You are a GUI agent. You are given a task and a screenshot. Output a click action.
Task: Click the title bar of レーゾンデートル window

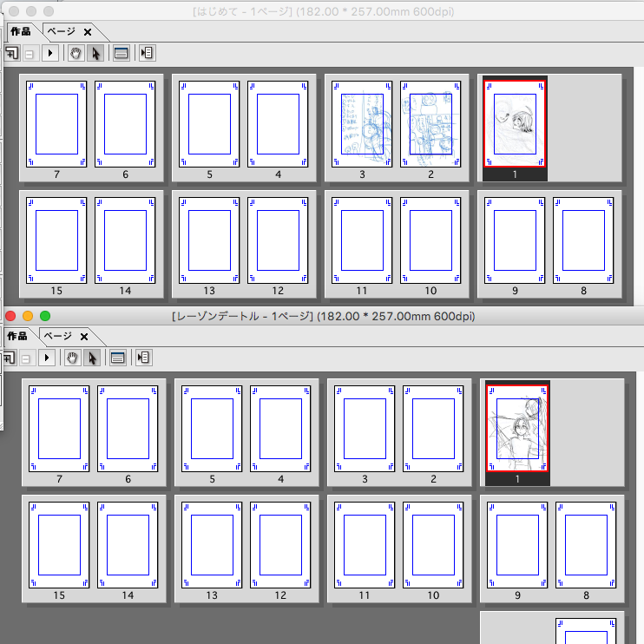(x=323, y=316)
